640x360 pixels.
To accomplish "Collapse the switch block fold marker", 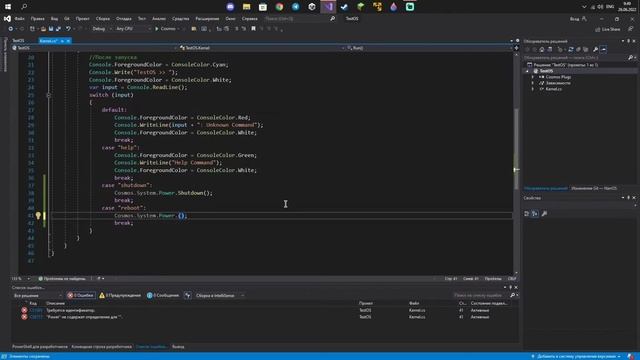I will tap(49, 95).
